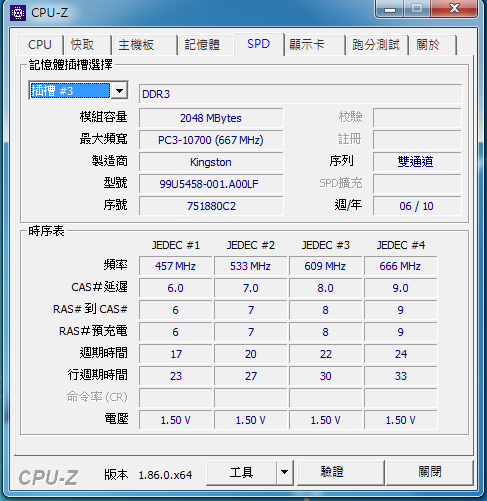Minimize the CPU-Z window
487x501 pixels.
point(390,9)
